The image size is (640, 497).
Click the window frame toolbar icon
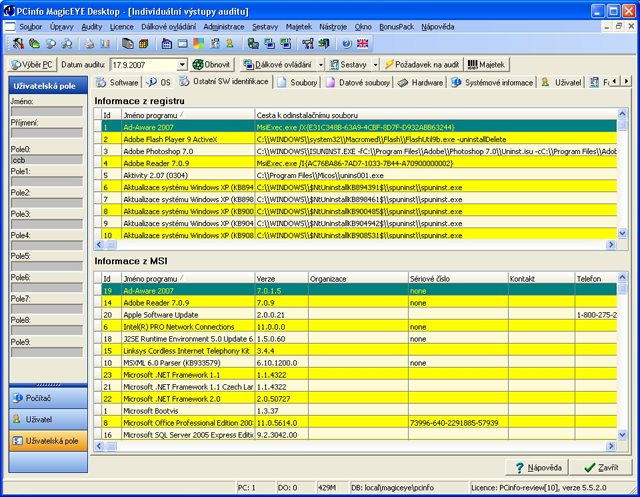pos(182,44)
